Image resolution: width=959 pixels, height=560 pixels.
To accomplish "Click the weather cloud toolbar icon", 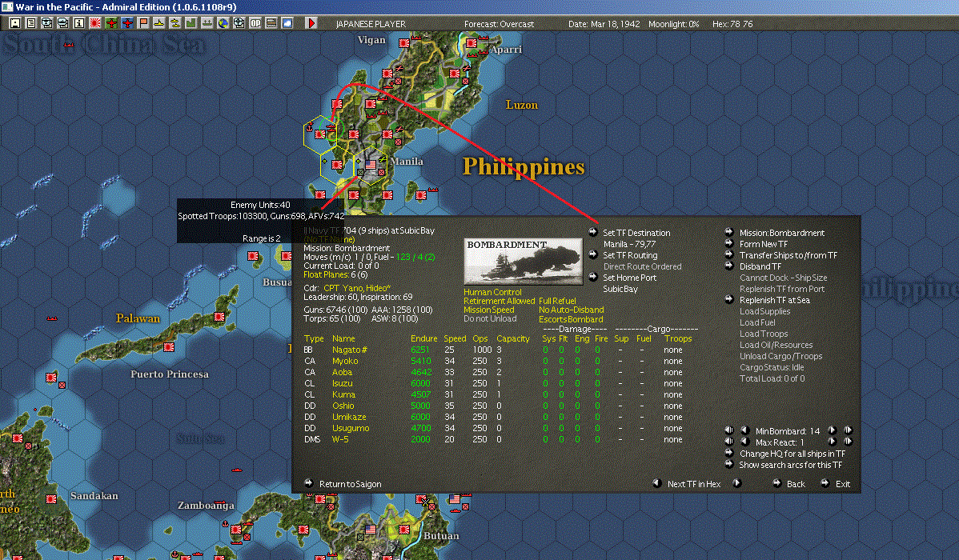I will pyautogui.click(x=287, y=23).
